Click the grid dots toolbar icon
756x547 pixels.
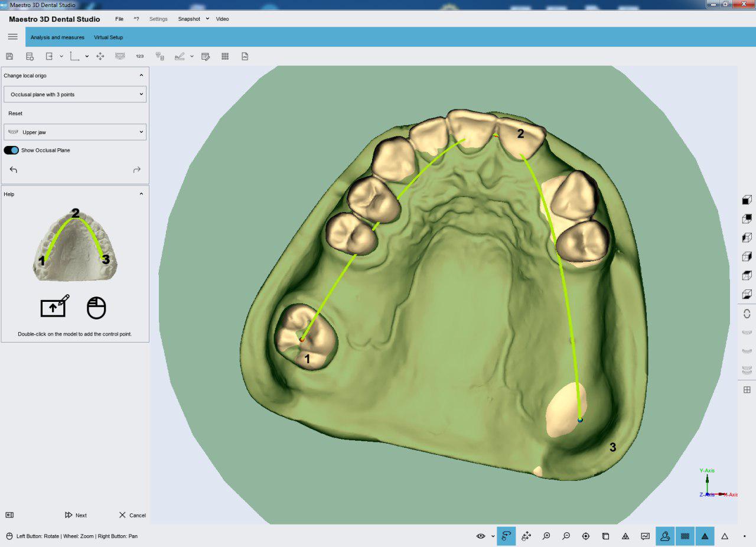[225, 56]
